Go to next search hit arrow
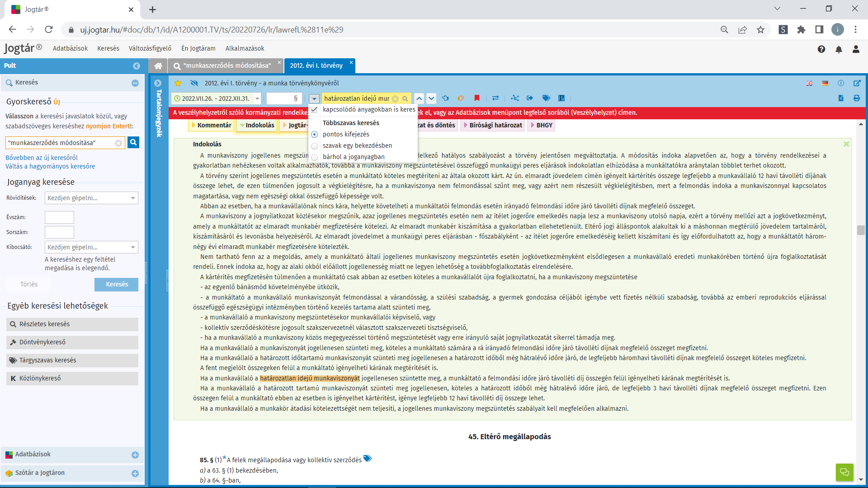Screen dimensions: 868x488 coord(431,99)
